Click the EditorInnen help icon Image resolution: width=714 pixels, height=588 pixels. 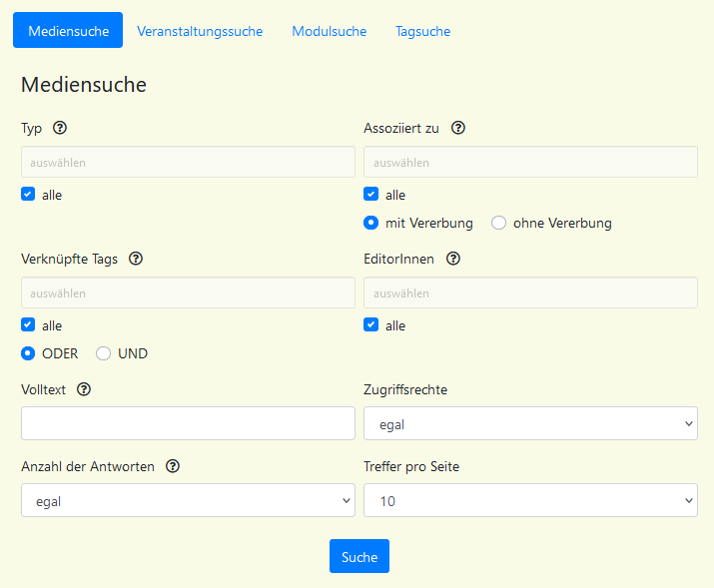453,259
